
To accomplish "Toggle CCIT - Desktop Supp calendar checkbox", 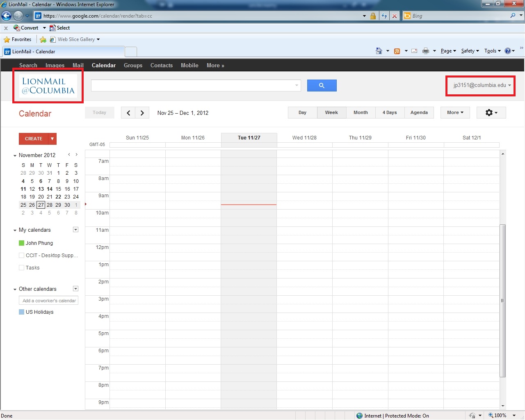I will coord(22,255).
